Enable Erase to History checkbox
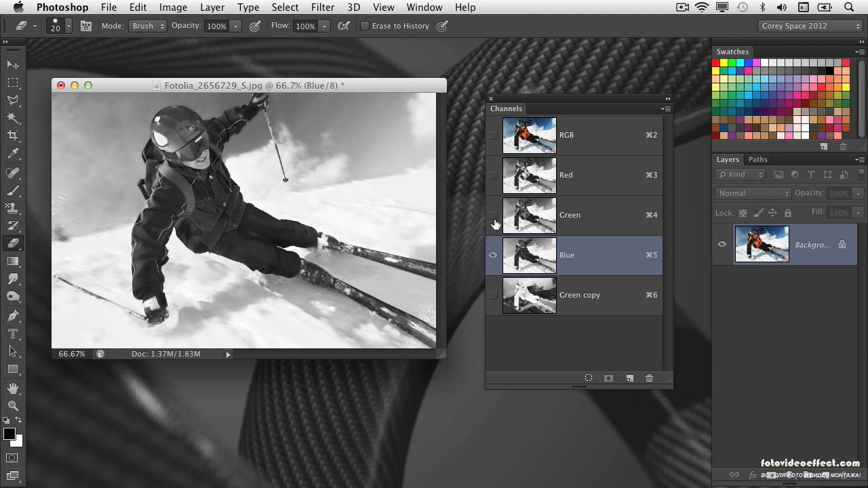 [365, 26]
